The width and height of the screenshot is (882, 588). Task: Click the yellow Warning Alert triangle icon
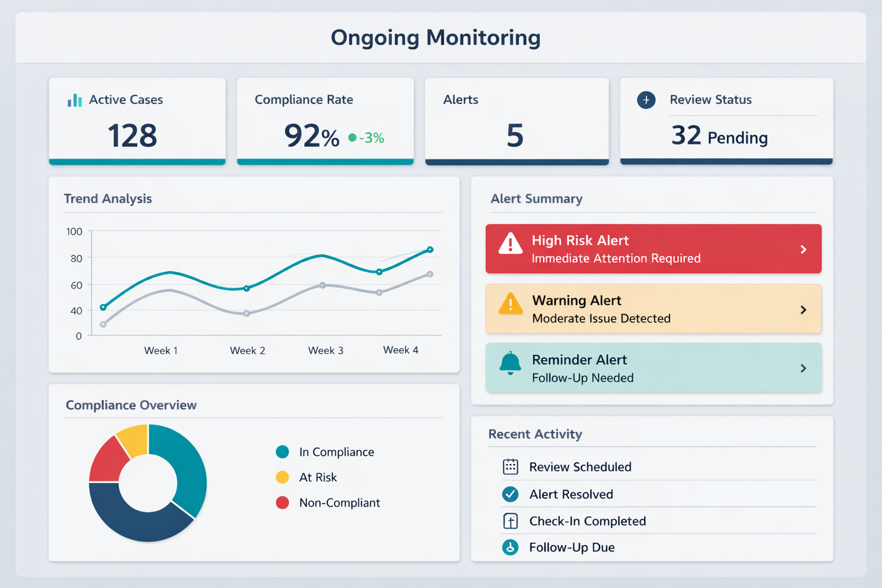point(510,304)
